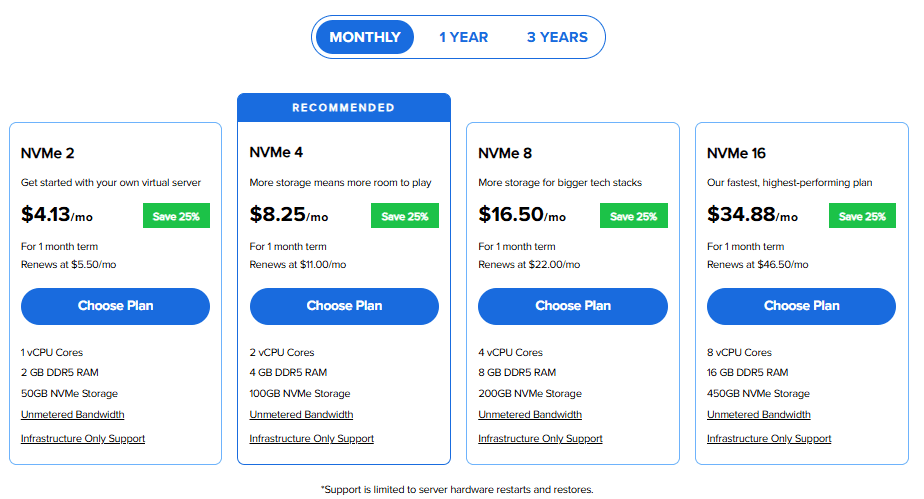Click the $34.88/mo price on NVMe 16
This screenshot has width=924, height=499.
[x=752, y=215]
